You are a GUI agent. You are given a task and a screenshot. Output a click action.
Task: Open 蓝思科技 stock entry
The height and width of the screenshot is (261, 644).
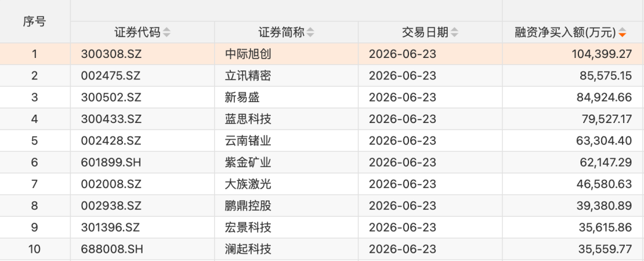tap(248, 119)
